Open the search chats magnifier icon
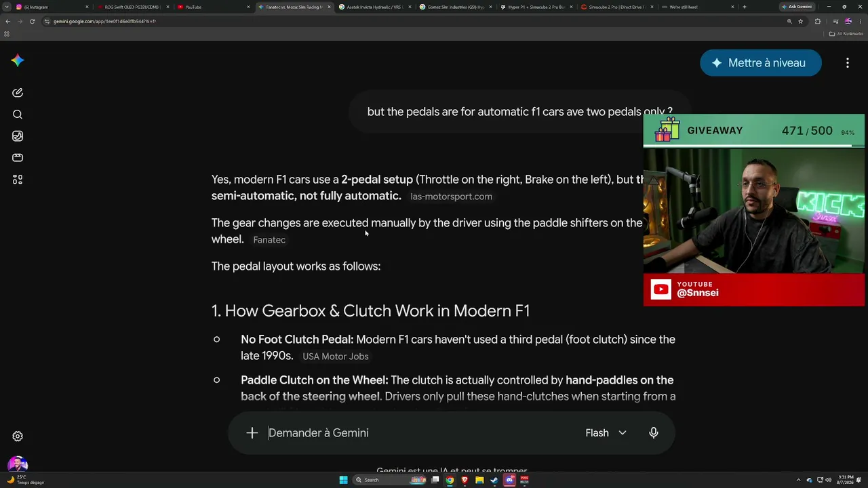Screen dimensions: 868x488 [18, 115]
